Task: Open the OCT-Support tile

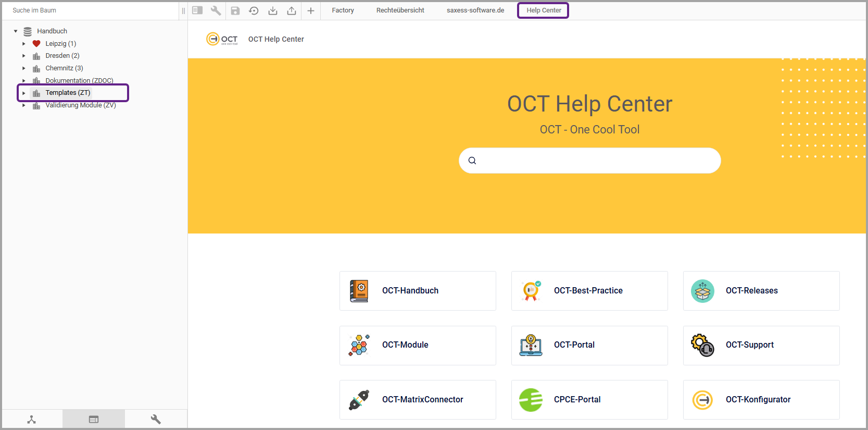Action: [761, 345]
